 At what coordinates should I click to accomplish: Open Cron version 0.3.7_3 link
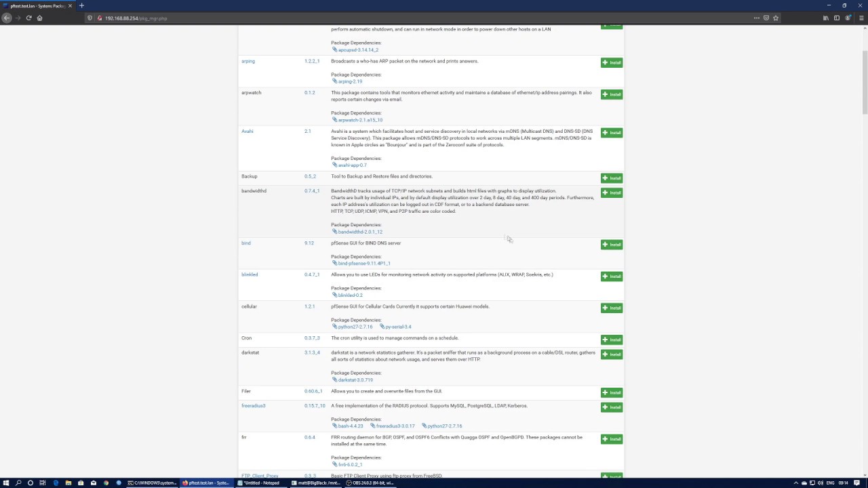[312, 338]
